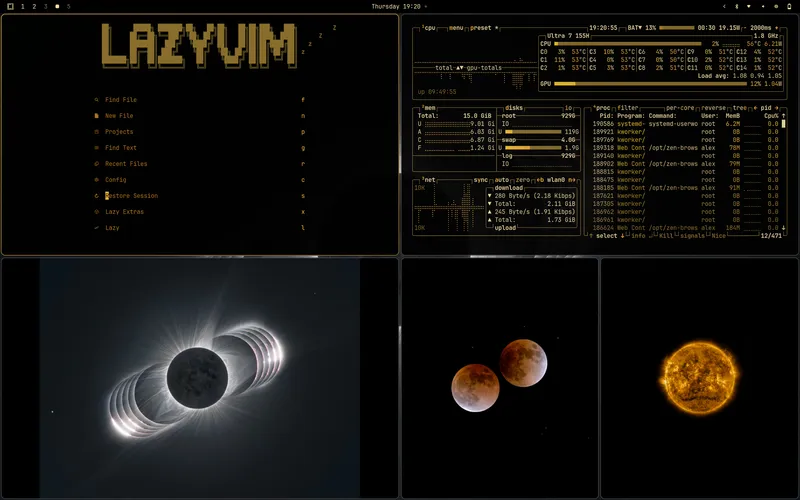
Task: Click the proc filter field label
Action: (x=628, y=108)
